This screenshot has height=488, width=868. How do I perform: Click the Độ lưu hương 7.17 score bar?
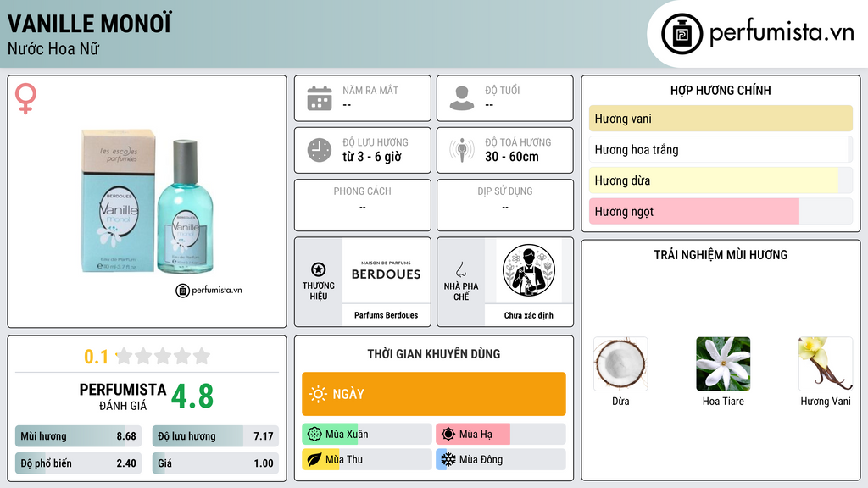click(x=215, y=436)
